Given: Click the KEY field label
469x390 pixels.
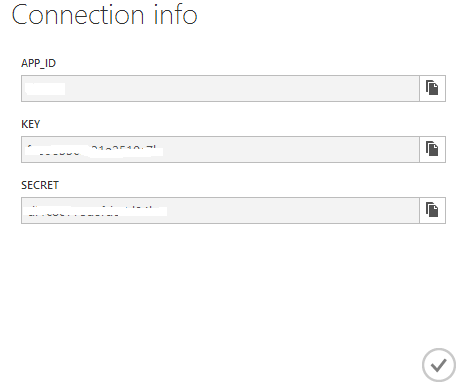Looking at the screenshot, I should (31, 124).
